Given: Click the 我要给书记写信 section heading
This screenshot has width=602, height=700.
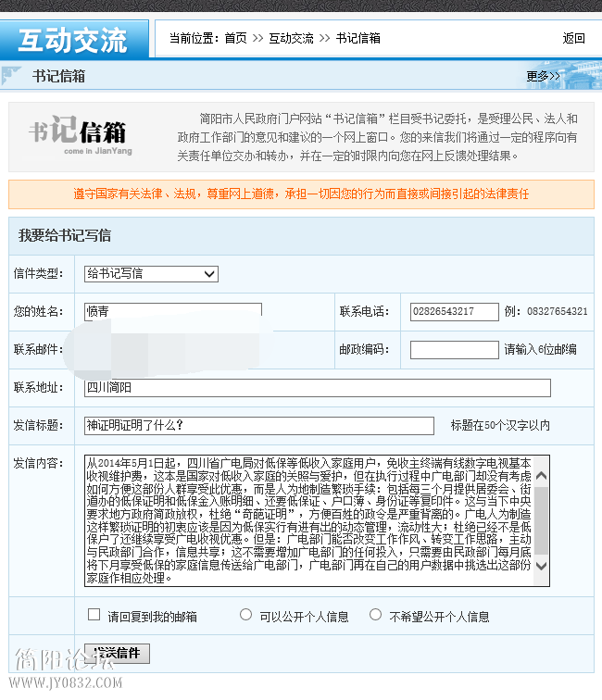Looking at the screenshot, I should (x=65, y=235).
